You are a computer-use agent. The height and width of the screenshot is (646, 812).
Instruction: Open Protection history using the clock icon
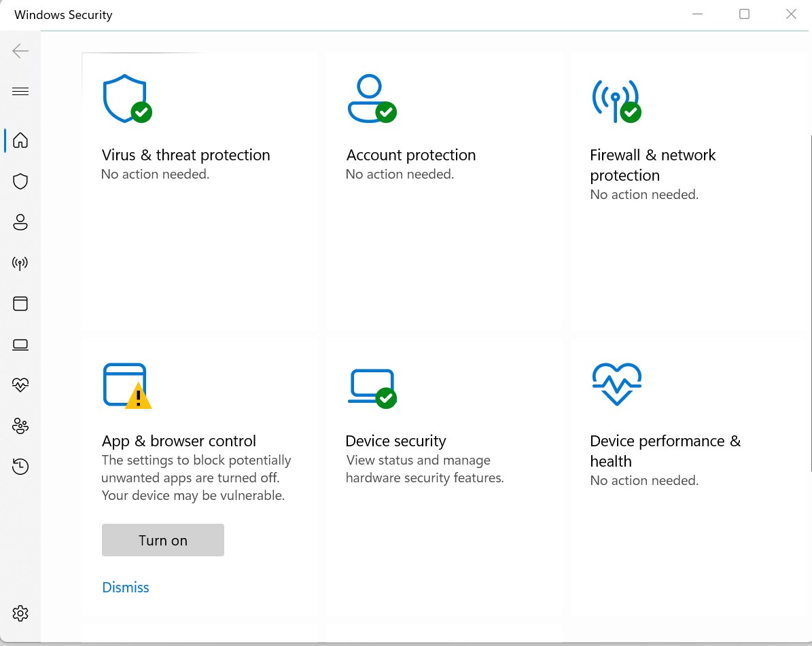(20, 467)
